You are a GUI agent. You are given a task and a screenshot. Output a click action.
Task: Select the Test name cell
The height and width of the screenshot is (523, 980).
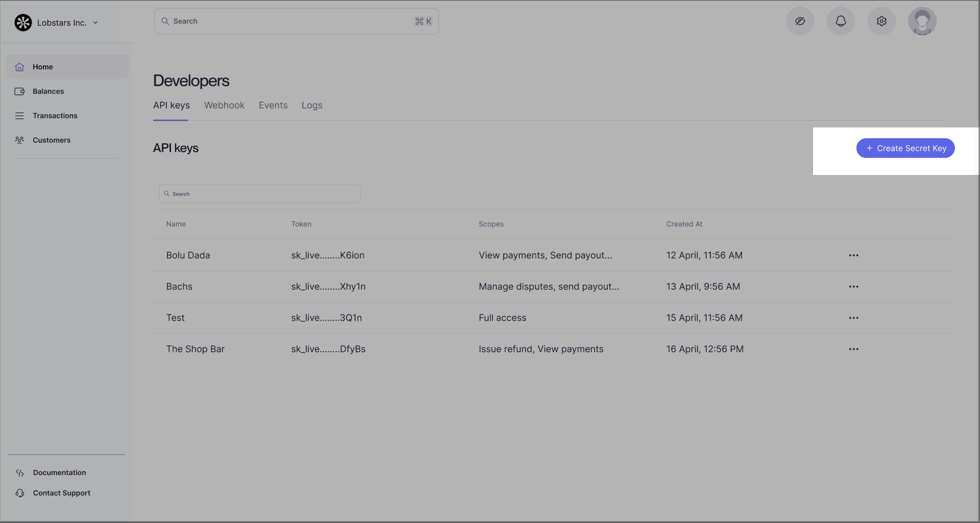coord(176,318)
